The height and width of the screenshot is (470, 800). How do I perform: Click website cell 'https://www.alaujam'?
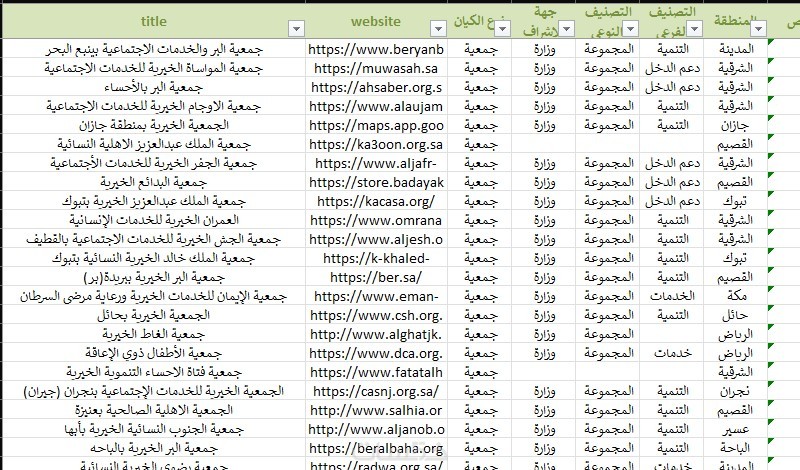coord(376,106)
